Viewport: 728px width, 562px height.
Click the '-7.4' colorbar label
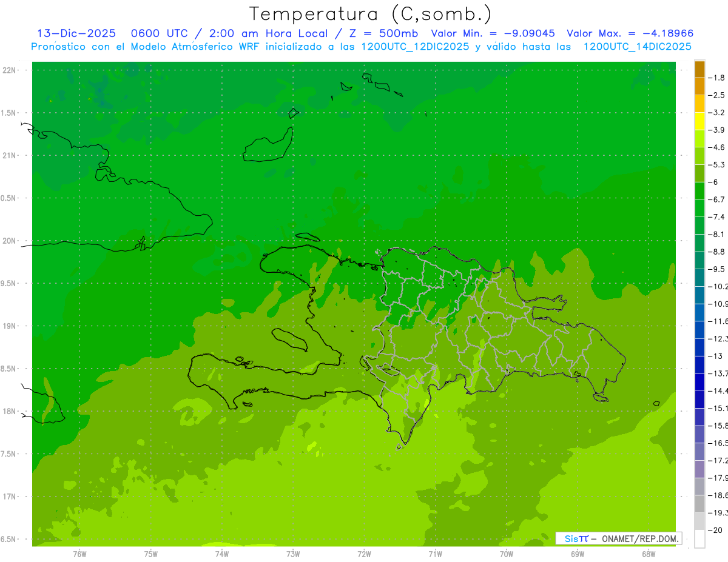click(x=718, y=216)
